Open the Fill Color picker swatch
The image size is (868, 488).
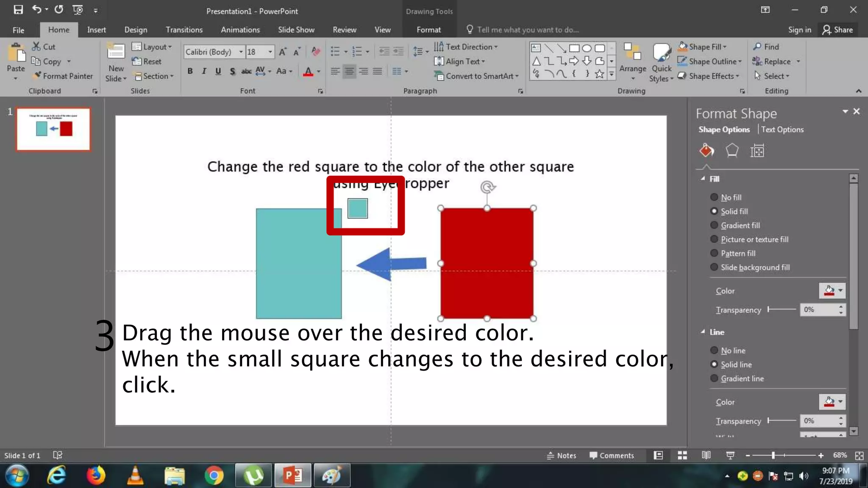[x=832, y=291]
